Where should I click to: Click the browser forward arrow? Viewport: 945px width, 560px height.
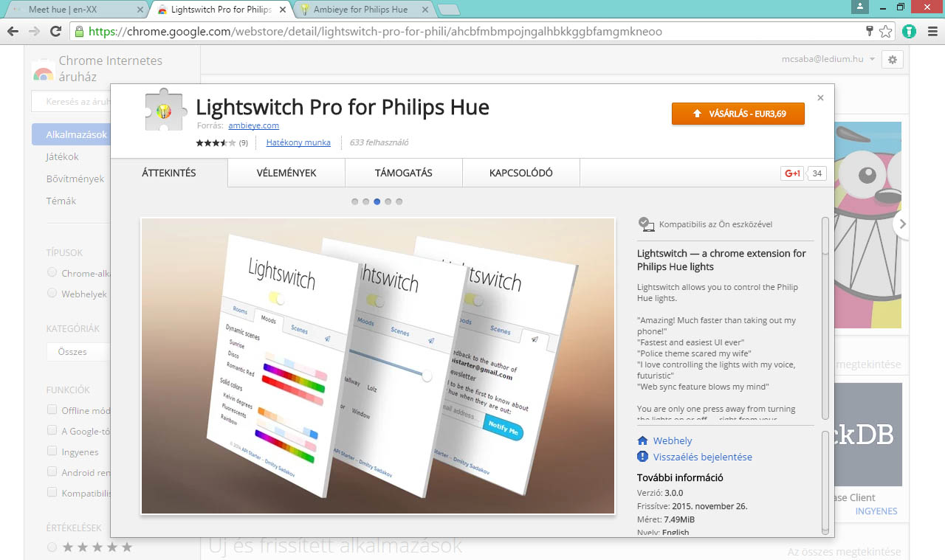click(34, 32)
